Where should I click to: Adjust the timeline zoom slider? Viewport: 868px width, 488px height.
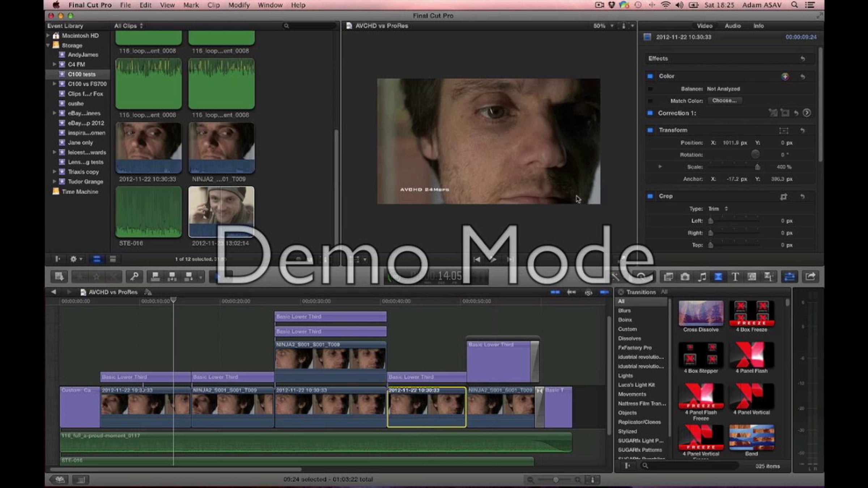tap(556, 480)
